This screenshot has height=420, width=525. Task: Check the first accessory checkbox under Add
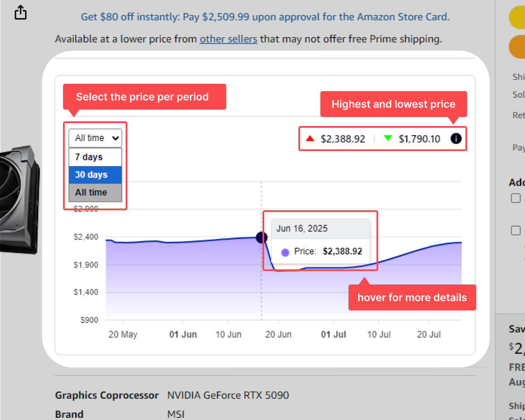tap(516, 198)
